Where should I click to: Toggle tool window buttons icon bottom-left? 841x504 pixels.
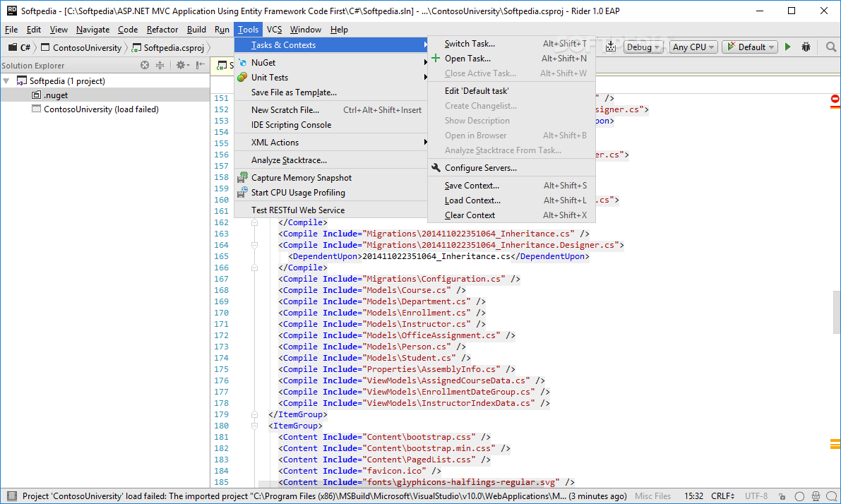pyautogui.click(x=12, y=496)
